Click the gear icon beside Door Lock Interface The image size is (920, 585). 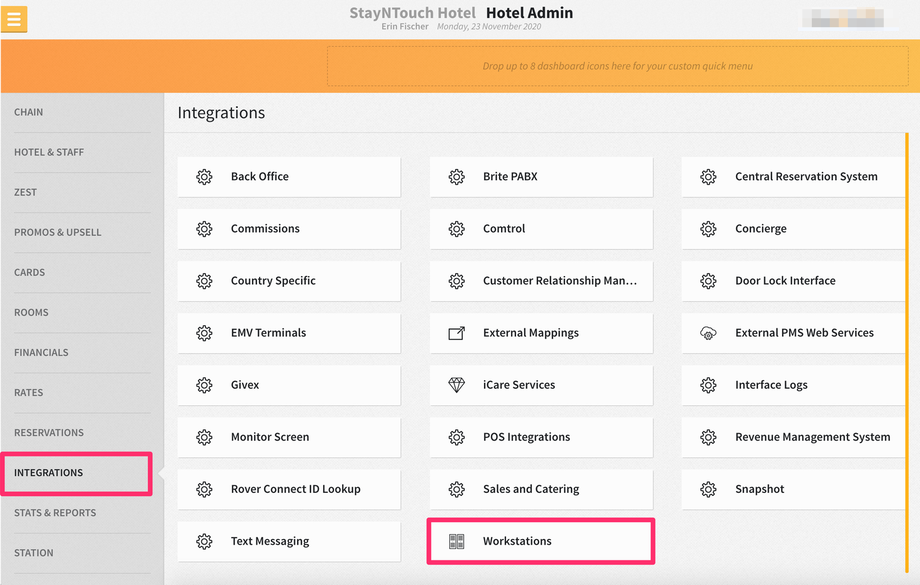(x=708, y=281)
